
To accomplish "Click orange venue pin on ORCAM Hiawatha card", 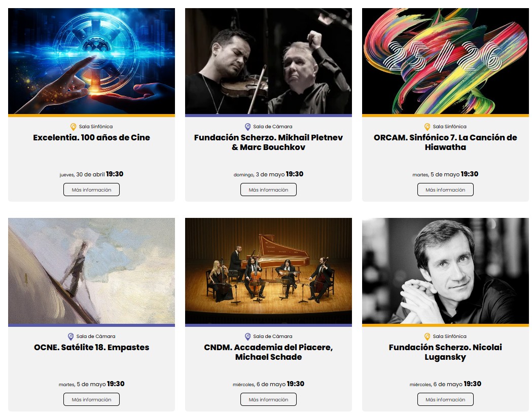I will pos(427,127).
